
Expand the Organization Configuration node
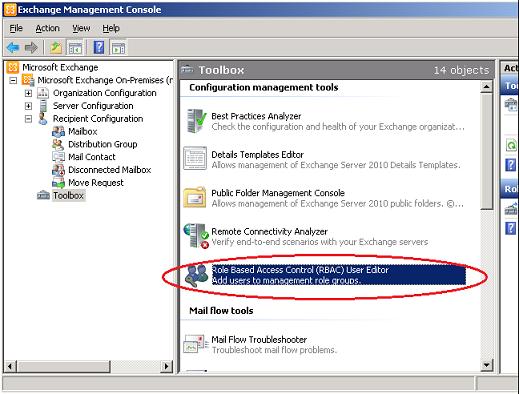tap(28, 93)
